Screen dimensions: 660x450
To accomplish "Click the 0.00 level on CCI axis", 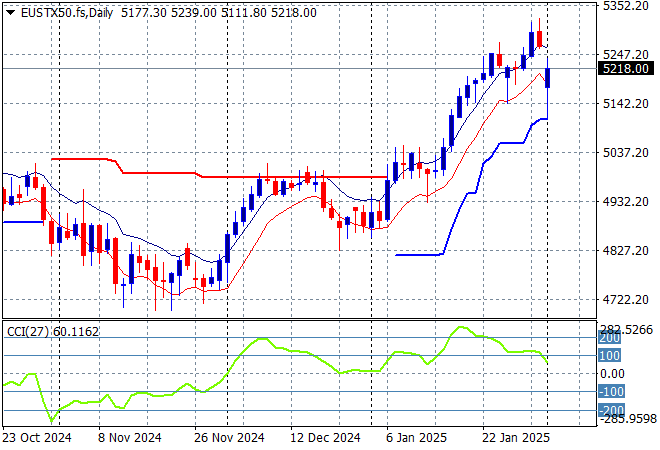I will 612,374.
